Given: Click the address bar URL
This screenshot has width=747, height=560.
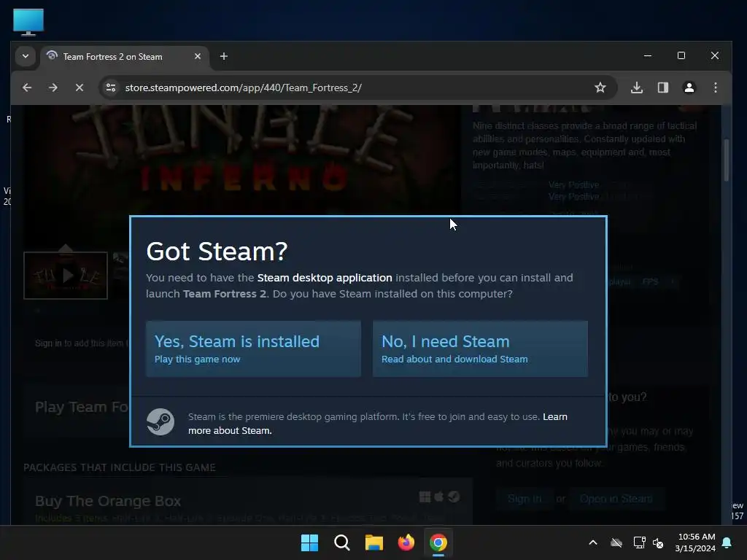Looking at the screenshot, I should [x=244, y=87].
